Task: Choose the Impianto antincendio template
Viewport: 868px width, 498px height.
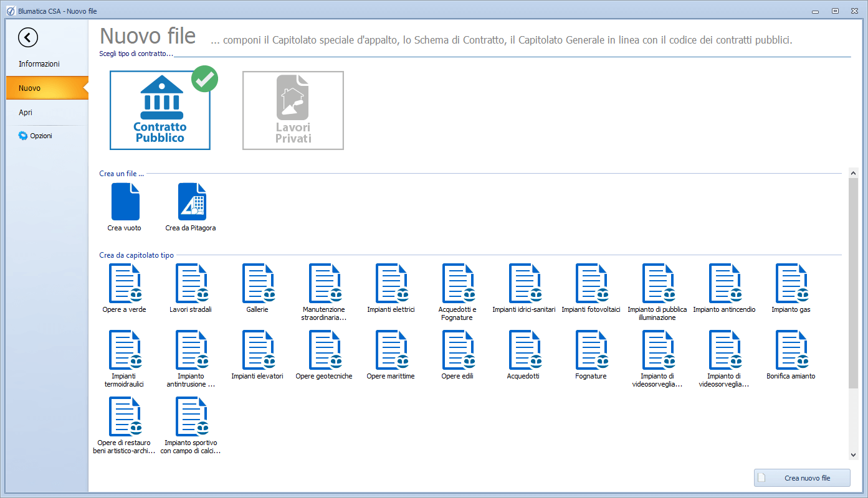Action: coord(724,284)
